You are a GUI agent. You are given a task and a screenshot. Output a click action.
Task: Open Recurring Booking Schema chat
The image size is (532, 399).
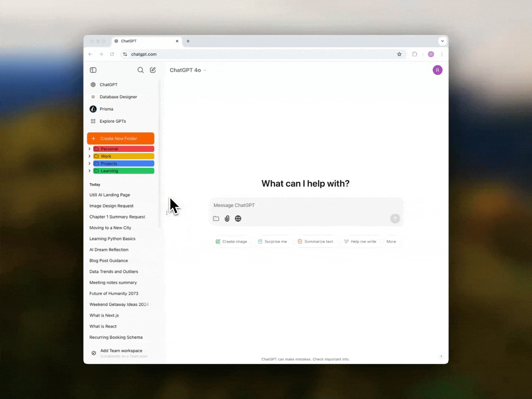[x=116, y=337]
